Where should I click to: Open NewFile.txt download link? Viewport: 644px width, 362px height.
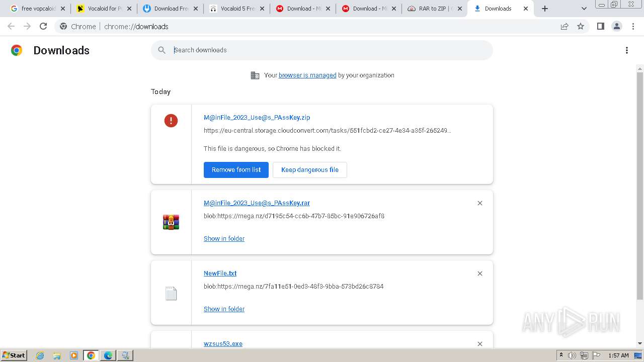click(220, 273)
